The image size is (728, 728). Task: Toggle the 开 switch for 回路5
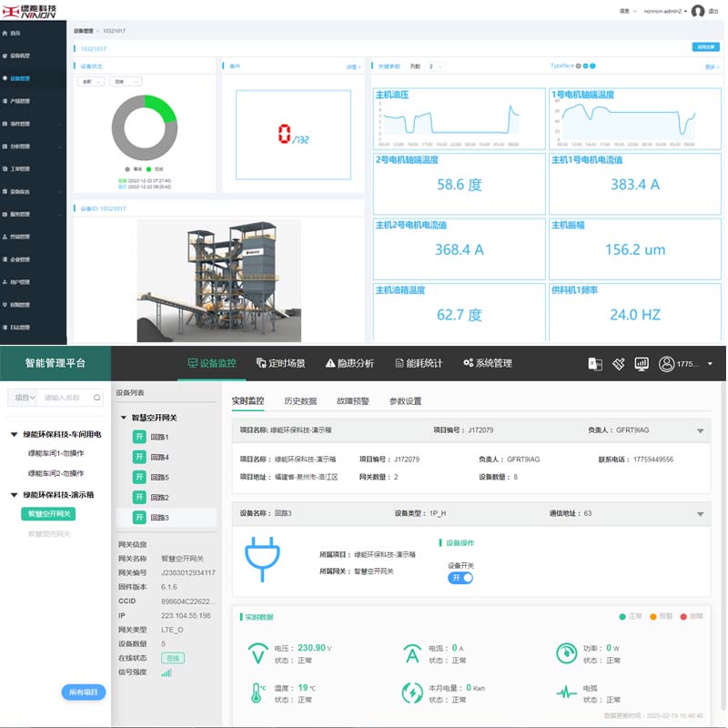click(139, 477)
